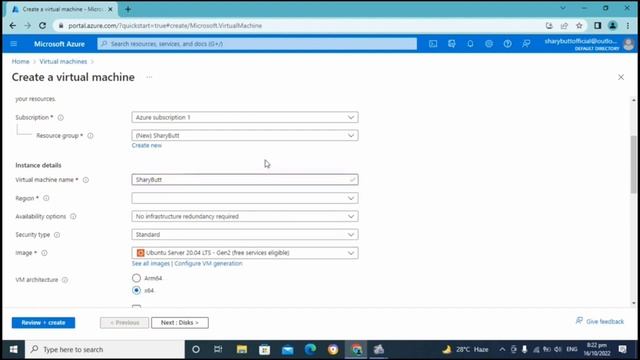Image resolution: width=640 pixels, height=360 pixels.
Task: Open the Windows notification center
Action: pyautogui.click(x=622, y=349)
